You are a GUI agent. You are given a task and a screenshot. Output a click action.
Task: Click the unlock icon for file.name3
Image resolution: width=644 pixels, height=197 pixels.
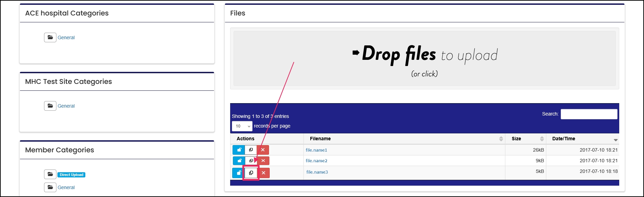pyautogui.click(x=238, y=173)
